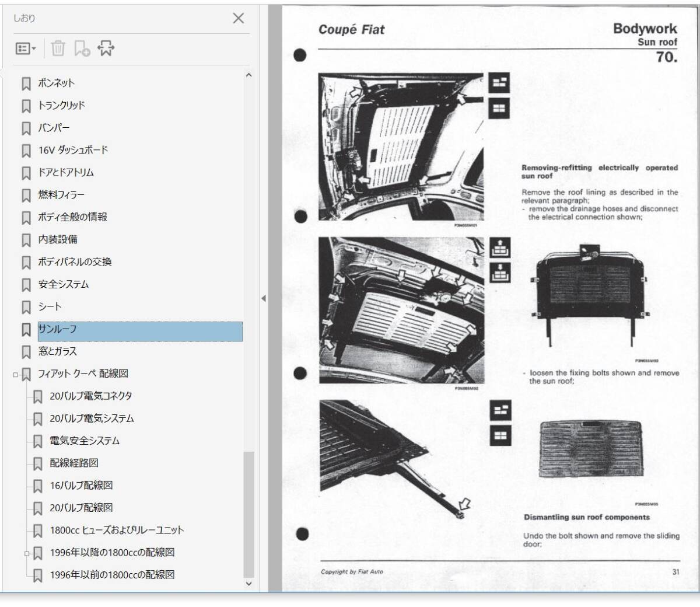Collapse the side panel with divider arrow
This screenshot has width=700, height=607.
(264, 298)
